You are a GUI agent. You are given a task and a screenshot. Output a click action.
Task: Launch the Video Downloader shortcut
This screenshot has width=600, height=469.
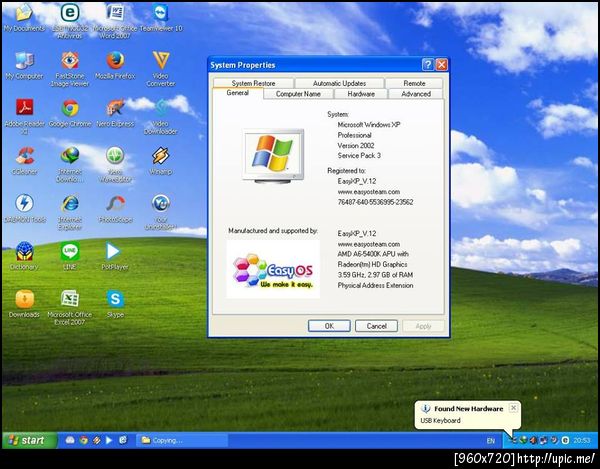click(x=161, y=116)
